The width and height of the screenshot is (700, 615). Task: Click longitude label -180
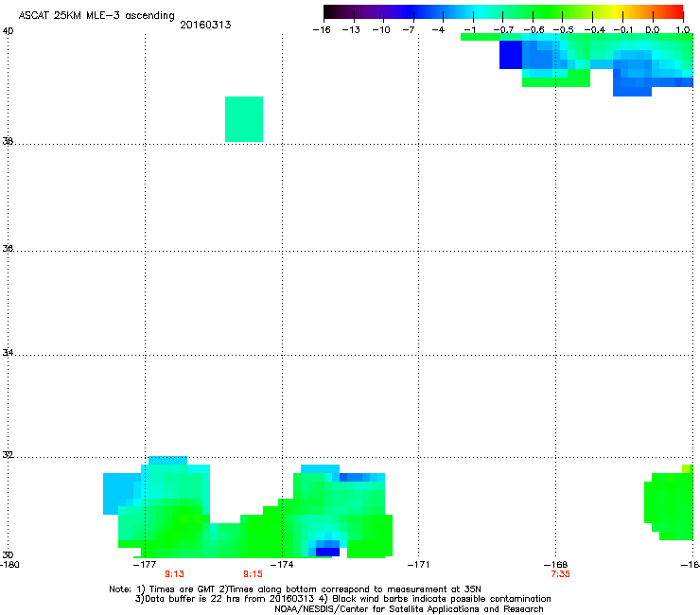coord(9,565)
